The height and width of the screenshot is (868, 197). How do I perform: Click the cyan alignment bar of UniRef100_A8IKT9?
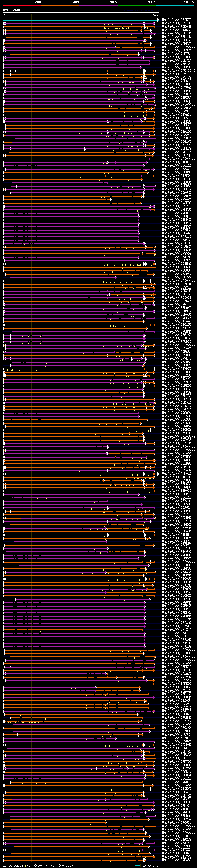click(x=81, y=20)
